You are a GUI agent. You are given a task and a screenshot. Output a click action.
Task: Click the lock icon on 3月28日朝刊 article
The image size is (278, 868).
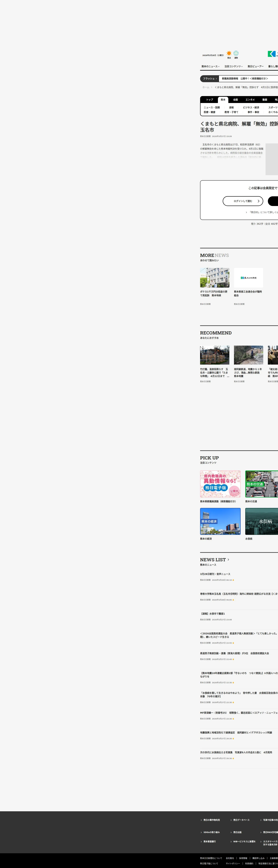tap(233, 580)
